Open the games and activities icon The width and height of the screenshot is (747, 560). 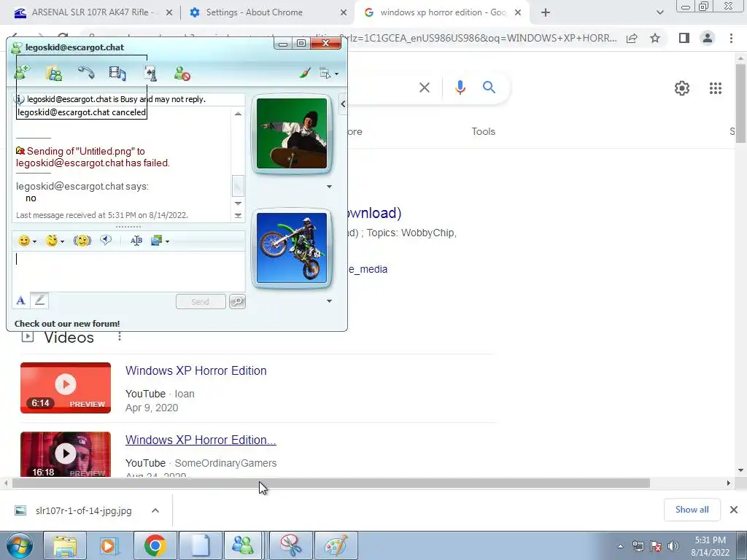(150, 74)
